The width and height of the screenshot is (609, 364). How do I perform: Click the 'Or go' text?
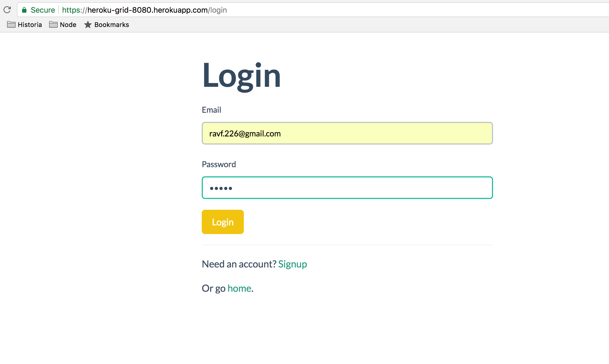pos(214,289)
